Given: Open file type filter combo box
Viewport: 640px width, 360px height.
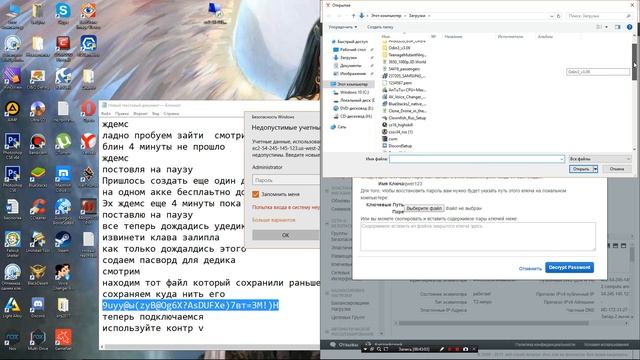Looking at the screenshot, I should [600, 159].
